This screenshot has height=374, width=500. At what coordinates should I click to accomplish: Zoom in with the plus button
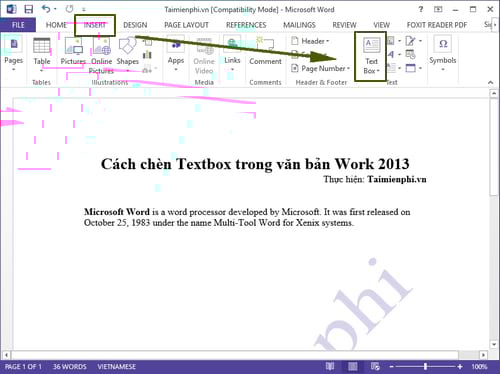coord(460,367)
